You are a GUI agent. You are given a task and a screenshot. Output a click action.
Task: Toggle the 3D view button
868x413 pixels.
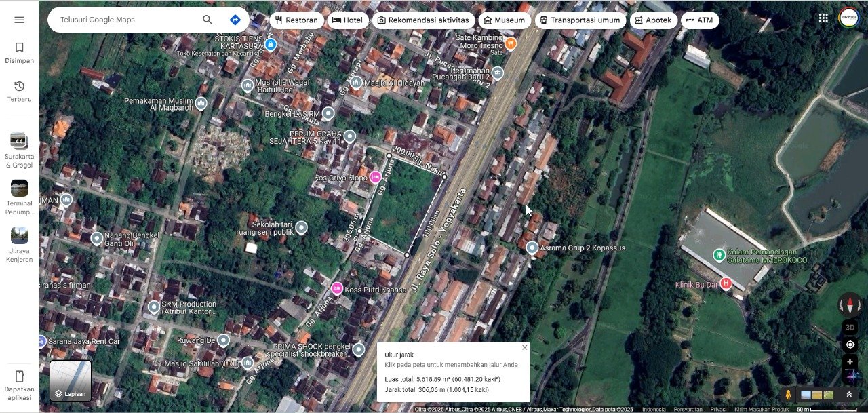pyautogui.click(x=850, y=327)
